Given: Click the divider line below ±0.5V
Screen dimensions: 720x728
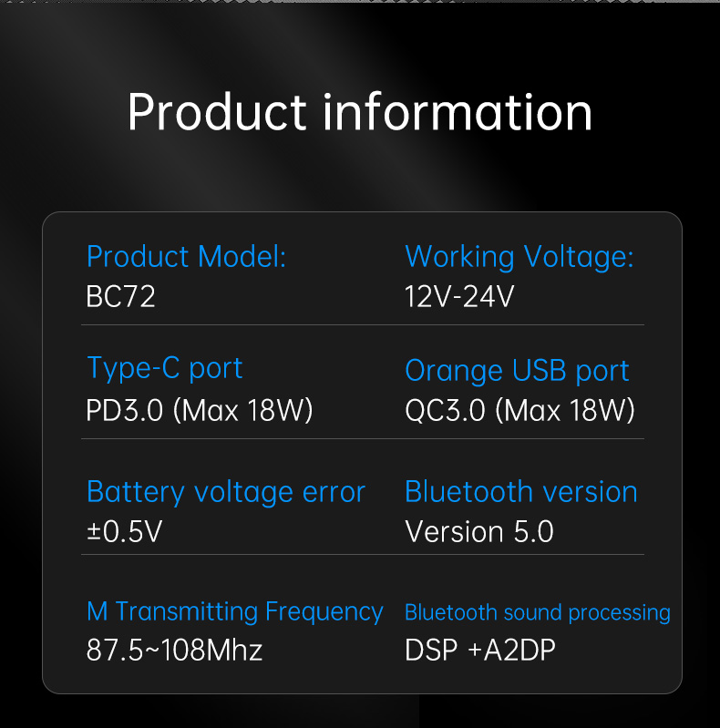Looking at the screenshot, I should click(363, 554).
